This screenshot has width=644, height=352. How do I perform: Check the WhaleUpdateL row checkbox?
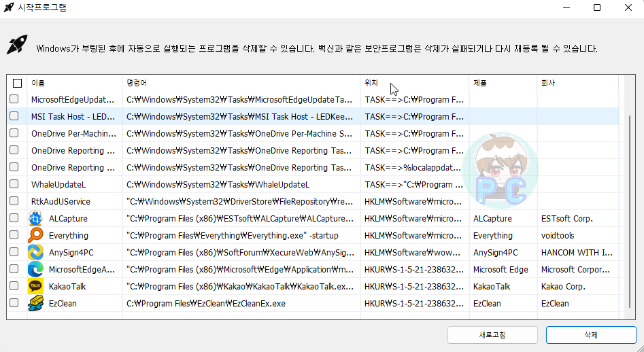click(x=14, y=183)
